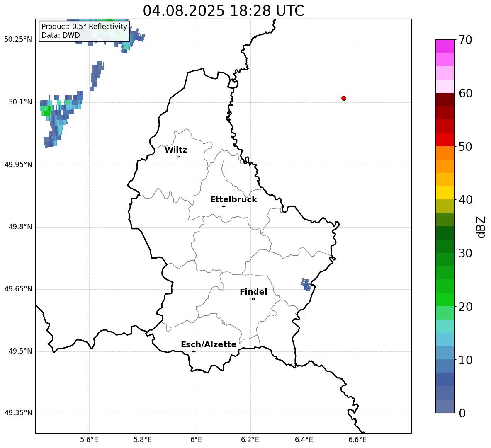
Task: Click the Ettelbruck city label
Action: tap(233, 200)
